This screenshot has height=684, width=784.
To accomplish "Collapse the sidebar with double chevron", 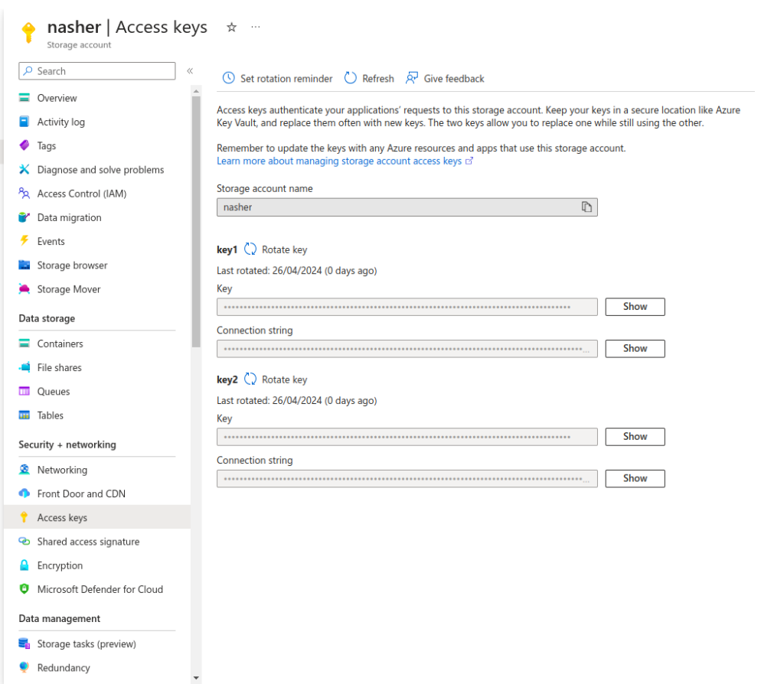I will (190, 71).
